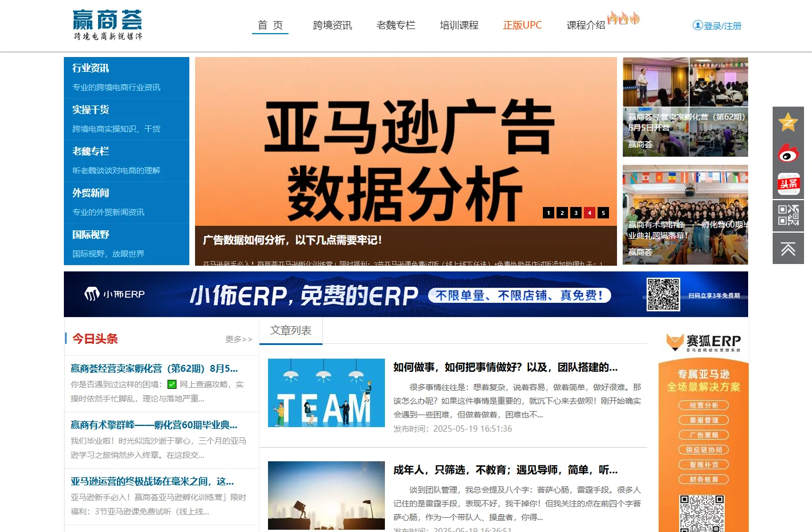Select the 文章列表 tab
The width and height of the screenshot is (812, 532).
(x=291, y=331)
